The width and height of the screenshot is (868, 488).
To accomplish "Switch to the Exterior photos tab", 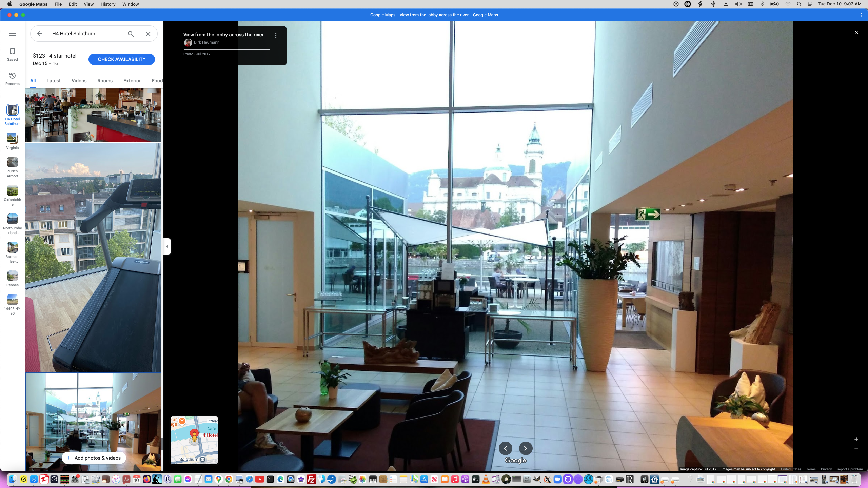I will point(132,81).
